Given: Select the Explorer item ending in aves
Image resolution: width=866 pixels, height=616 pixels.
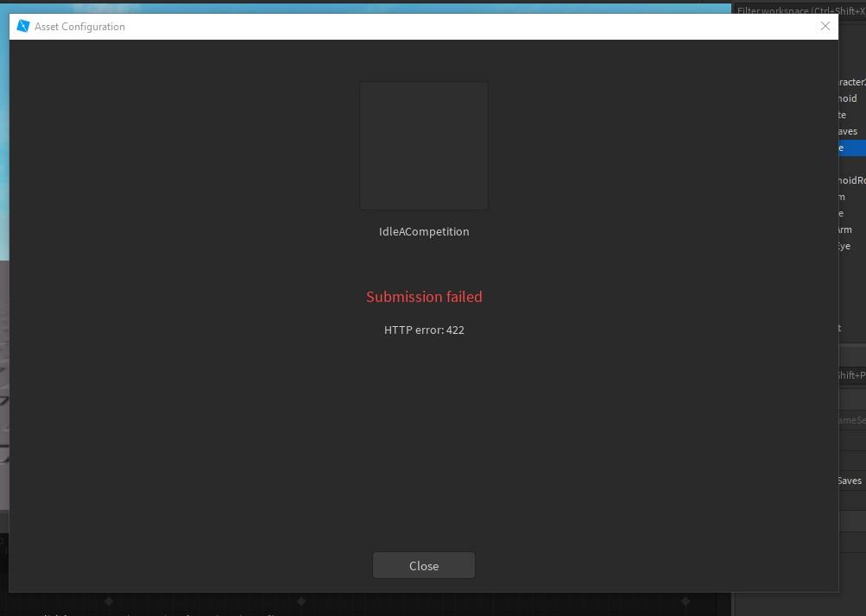Looking at the screenshot, I should [x=848, y=131].
